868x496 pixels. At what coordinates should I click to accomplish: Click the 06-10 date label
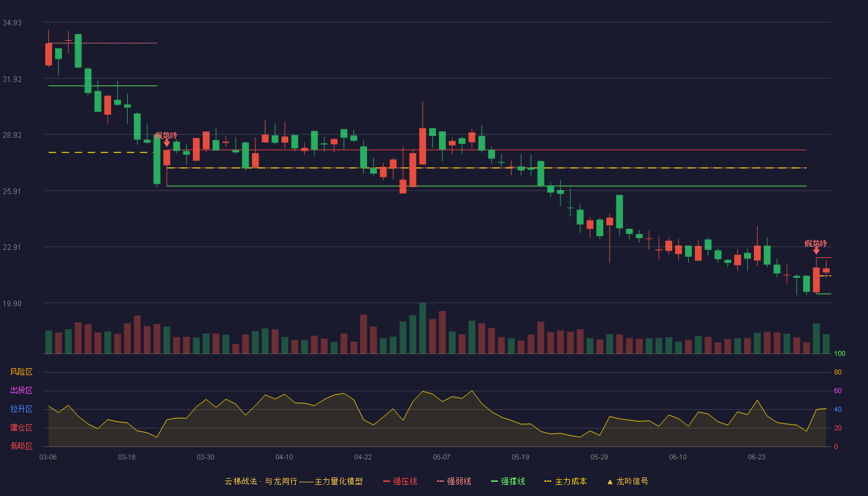(678, 457)
